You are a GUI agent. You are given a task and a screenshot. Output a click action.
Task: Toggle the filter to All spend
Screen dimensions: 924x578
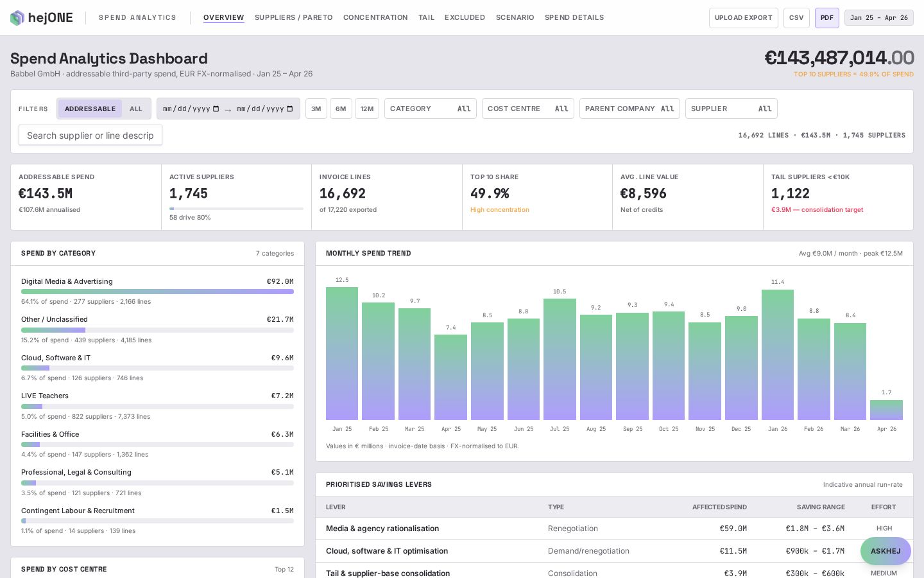(x=136, y=109)
